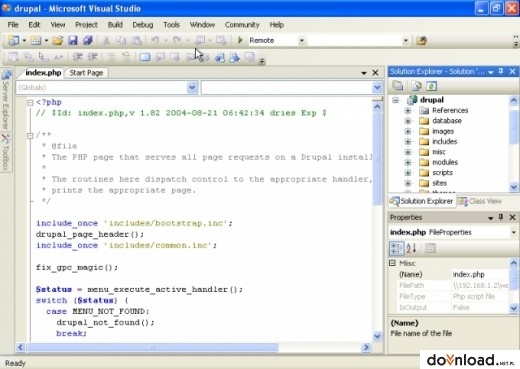Expand the modules folder node
The image size is (520, 369).
(x=407, y=162)
